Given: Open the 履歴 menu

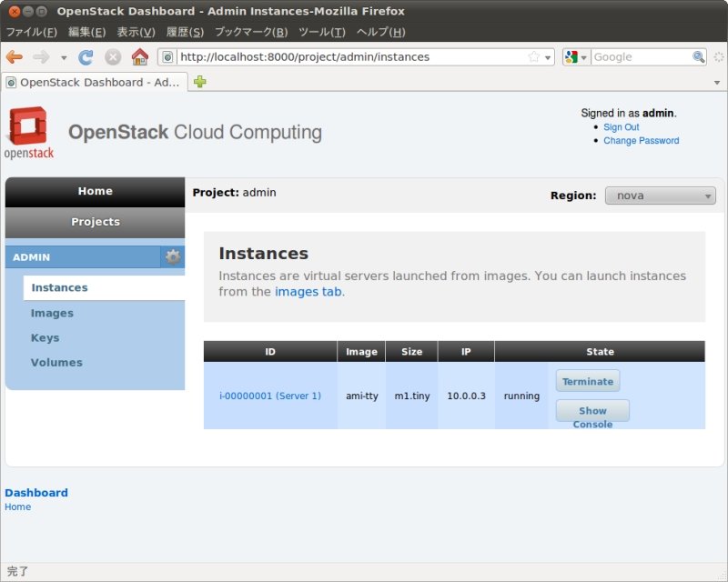Looking at the screenshot, I should click(185, 32).
